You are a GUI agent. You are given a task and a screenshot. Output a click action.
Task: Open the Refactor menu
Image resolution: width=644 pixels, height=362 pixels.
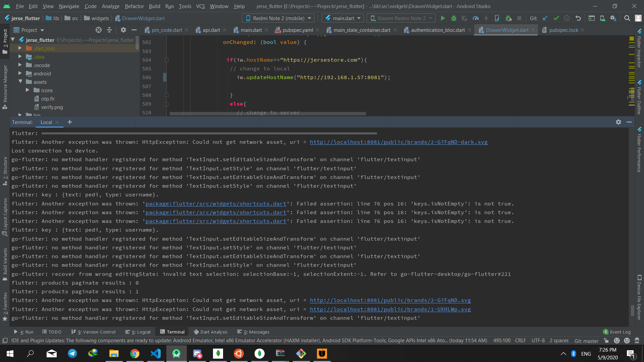(x=134, y=6)
